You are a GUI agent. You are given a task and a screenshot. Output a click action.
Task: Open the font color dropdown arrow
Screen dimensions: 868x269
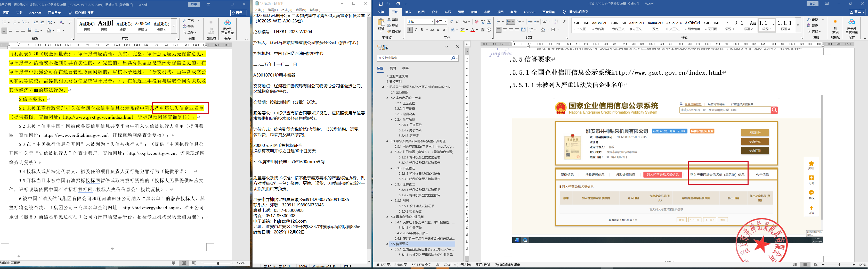click(x=477, y=30)
